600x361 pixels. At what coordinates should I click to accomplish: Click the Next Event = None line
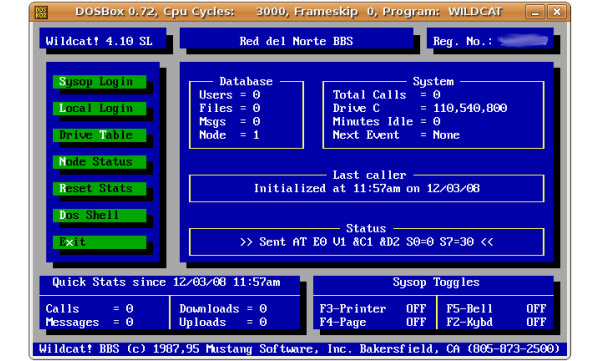(x=396, y=135)
